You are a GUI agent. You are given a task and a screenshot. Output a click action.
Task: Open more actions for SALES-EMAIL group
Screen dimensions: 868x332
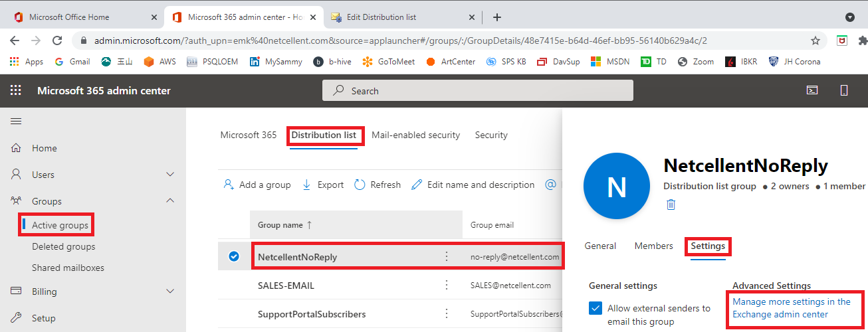[x=447, y=286]
